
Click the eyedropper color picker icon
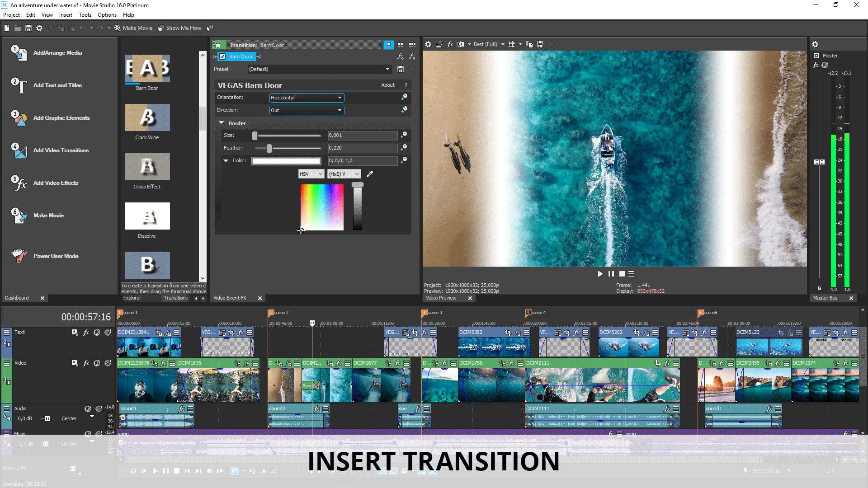(x=369, y=174)
